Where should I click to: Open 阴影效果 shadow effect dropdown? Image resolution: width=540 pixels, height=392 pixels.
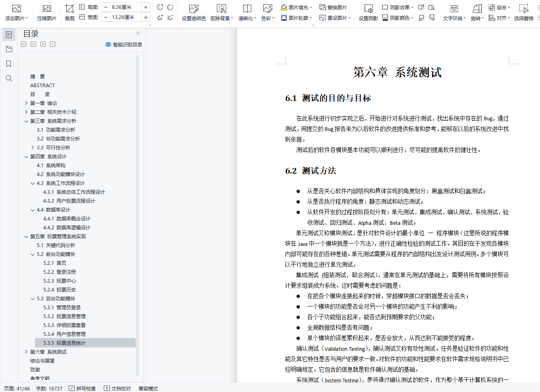click(x=398, y=7)
